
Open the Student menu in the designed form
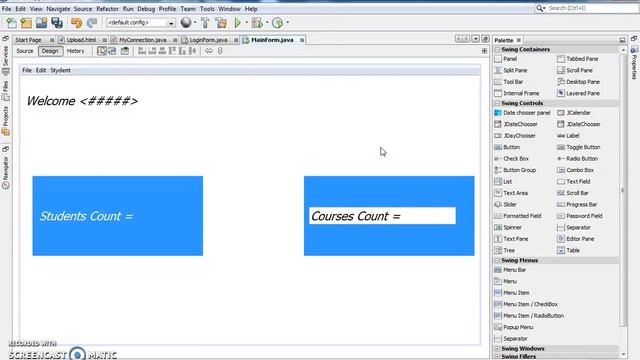60,70
